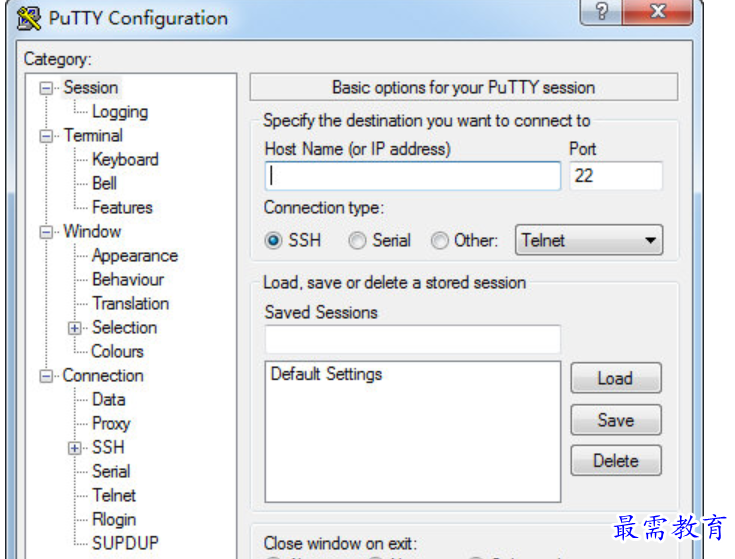The width and height of the screenshot is (735, 559).
Task: Open the Colours settings panel
Action: pos(117,352)
